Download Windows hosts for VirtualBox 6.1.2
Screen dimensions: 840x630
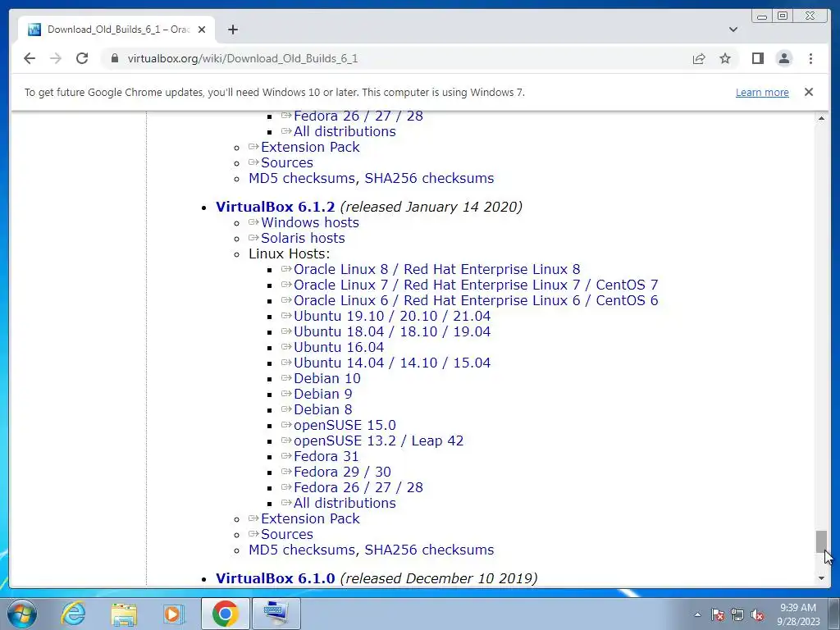coord(310,222)
